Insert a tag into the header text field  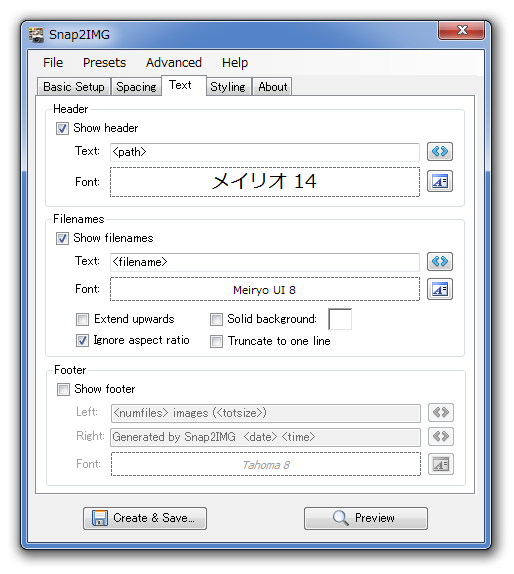[x=440, y=151]
